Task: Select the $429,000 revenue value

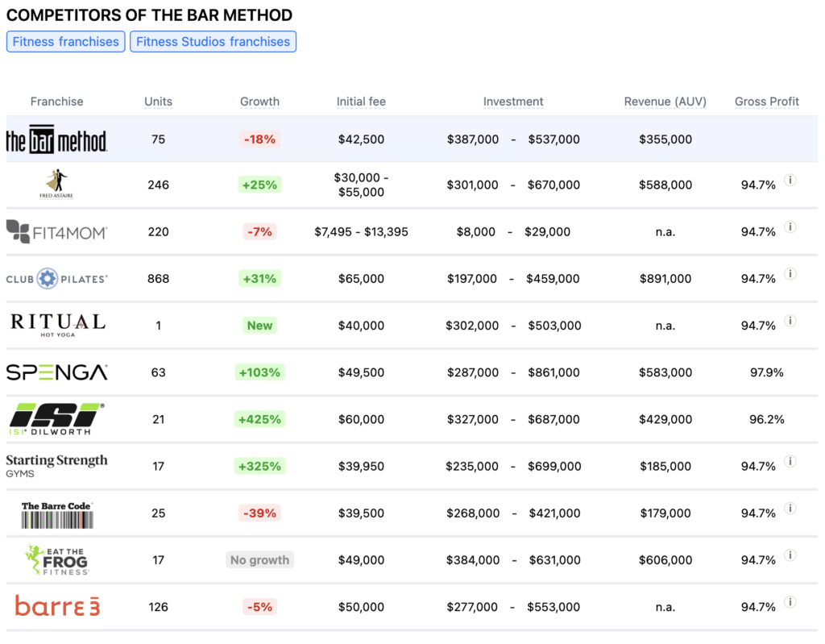Action: coord(665,419)
